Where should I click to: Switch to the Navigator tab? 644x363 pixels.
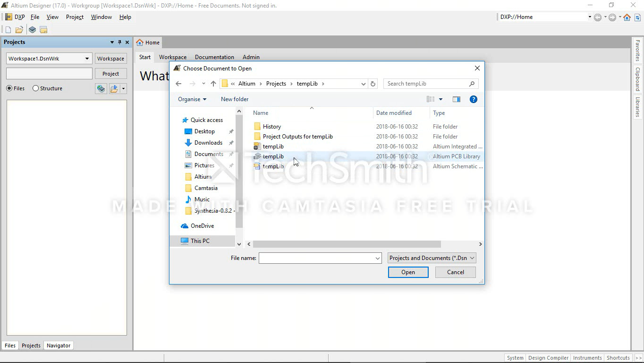click(x=59, y=346)
